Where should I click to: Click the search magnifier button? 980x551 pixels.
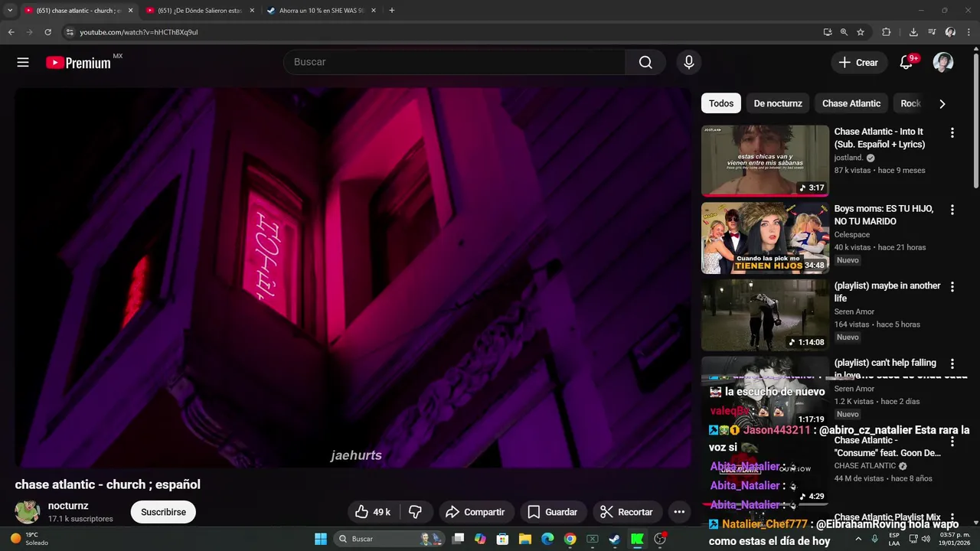(x=645, y=63)
